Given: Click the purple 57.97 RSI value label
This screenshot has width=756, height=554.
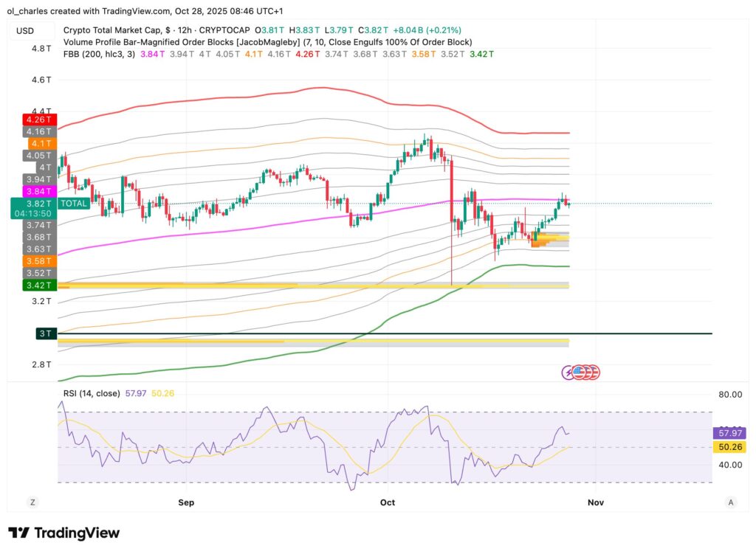Looking at the screenshot, I should tap(729, 433).
